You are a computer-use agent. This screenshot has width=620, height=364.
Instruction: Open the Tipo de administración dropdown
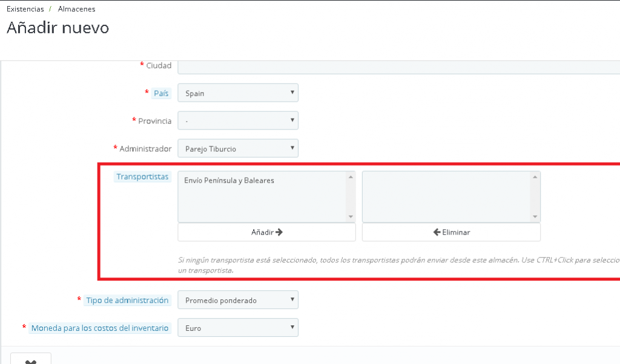[x=237, y=300]
